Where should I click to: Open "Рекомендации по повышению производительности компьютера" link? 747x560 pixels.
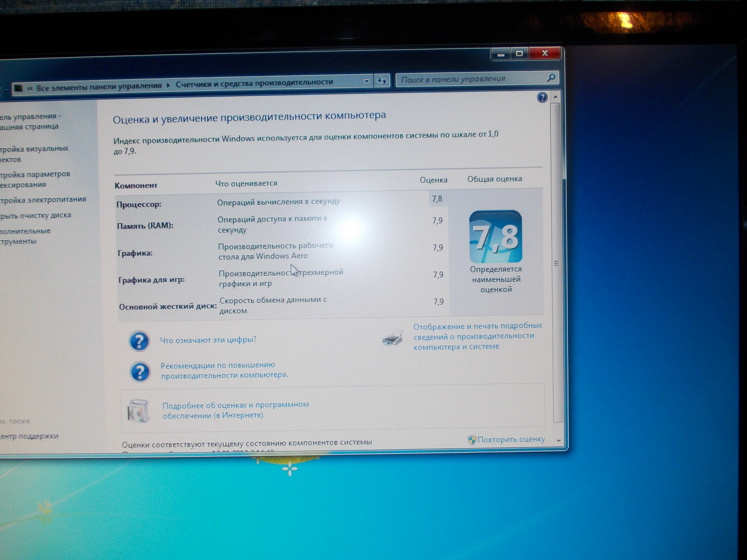(224, 370)
